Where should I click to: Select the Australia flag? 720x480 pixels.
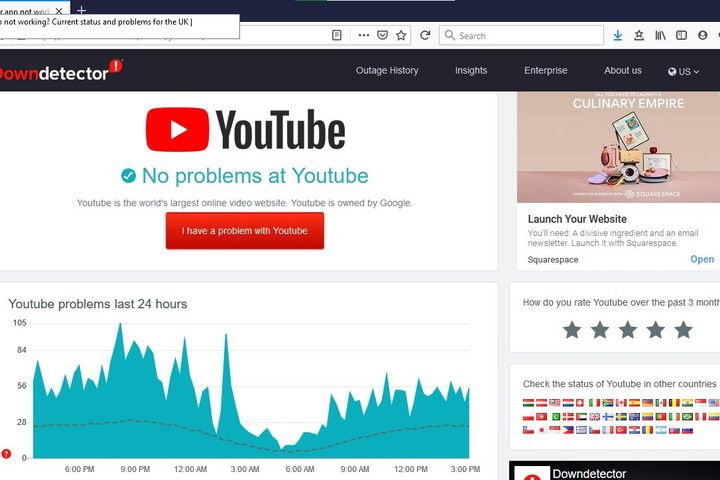pyautogui.click(x=634, y=417)
